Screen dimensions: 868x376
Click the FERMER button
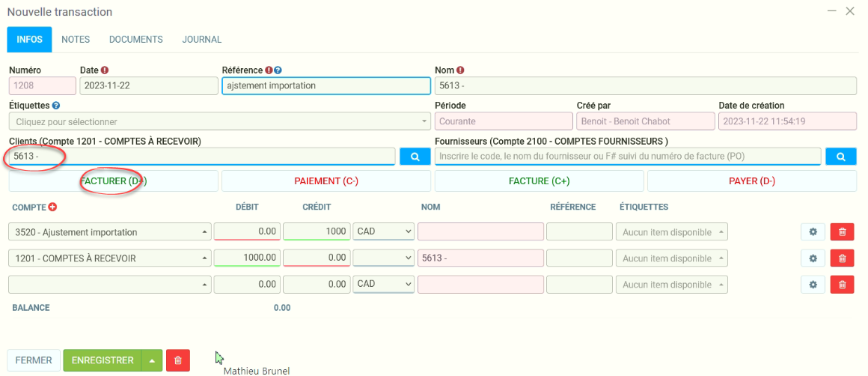34,360
